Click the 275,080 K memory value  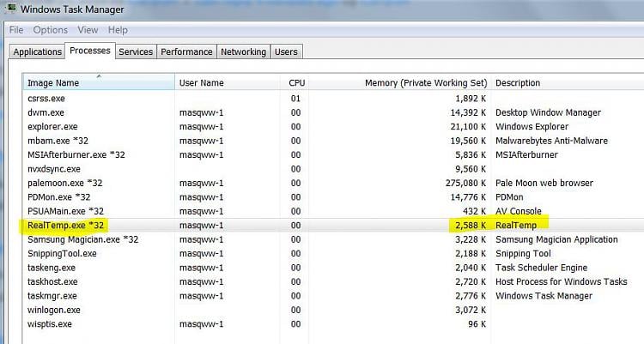465,183
